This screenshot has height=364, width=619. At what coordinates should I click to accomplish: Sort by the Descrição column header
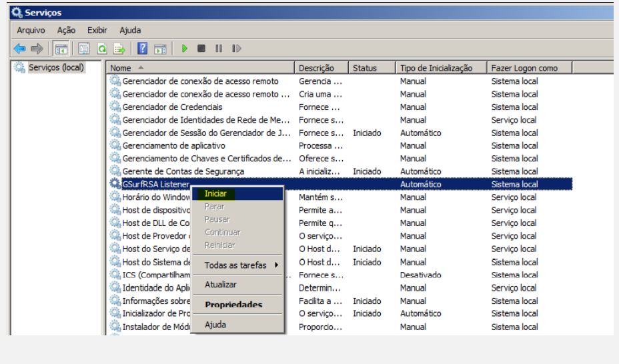[322, 68]
